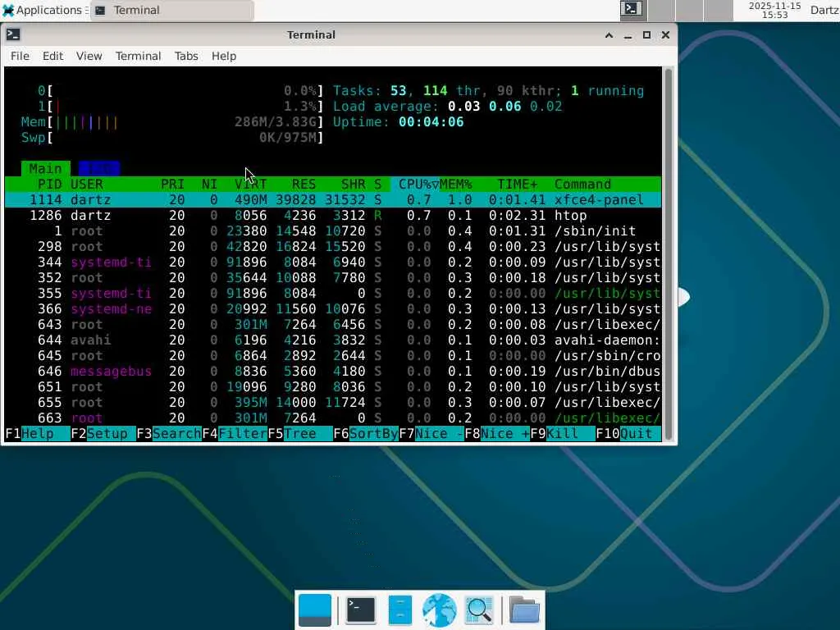
Task: Sort by the PID column header
Action: (49, 185)
